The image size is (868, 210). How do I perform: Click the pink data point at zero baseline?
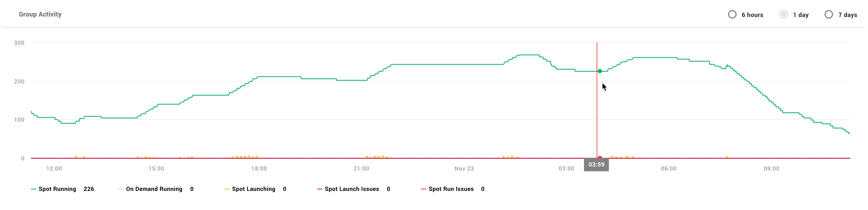coord(600,157)
